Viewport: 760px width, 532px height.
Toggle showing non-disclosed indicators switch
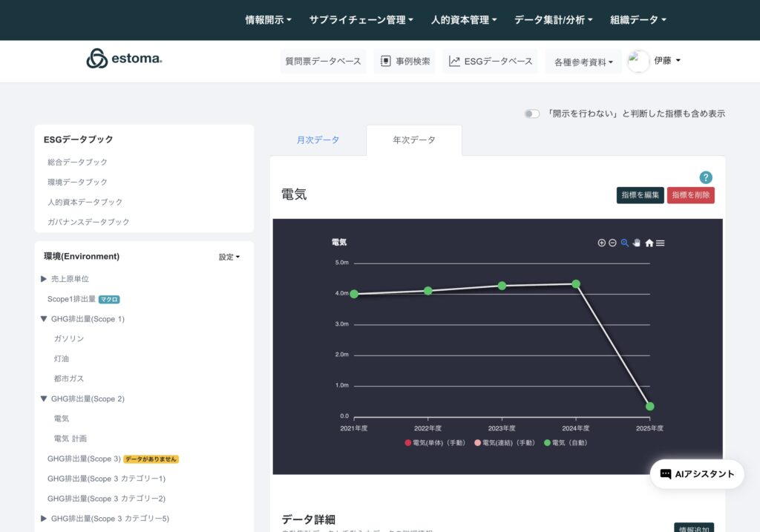(x=531, y=114)
